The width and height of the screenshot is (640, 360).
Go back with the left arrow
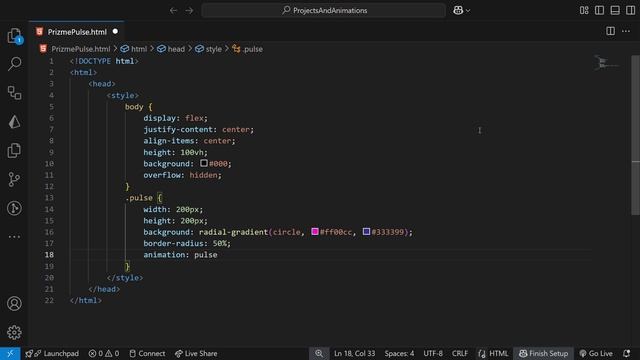(173, 10)
